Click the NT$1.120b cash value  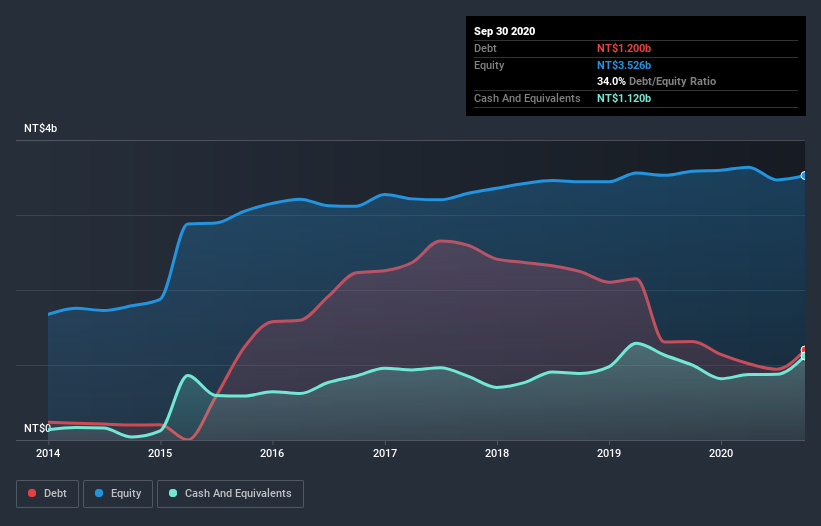[624, 98]
